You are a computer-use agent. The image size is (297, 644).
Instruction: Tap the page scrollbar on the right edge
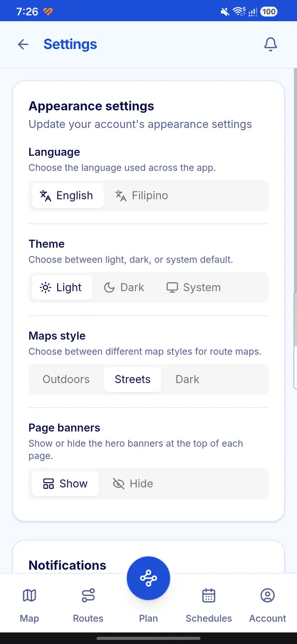point(295,340)
